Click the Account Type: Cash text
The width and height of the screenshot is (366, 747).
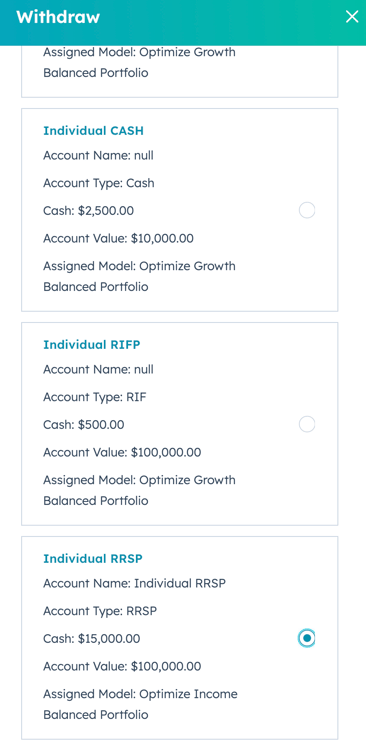click(99, 183)
